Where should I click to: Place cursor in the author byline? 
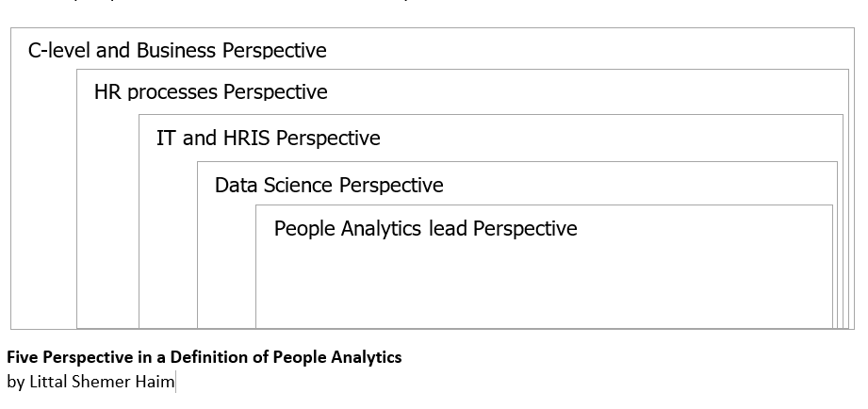[x=90, y=382]
